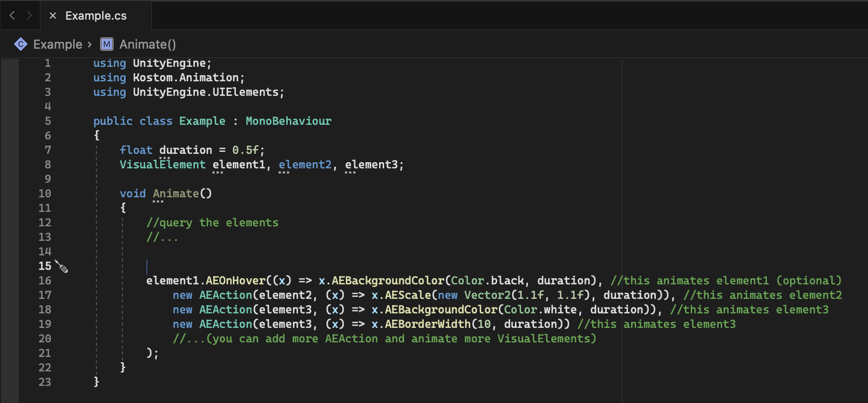Open the Animate() breadcrumb member list
This screenshot has height=403, width=868.
coord(148,45)
